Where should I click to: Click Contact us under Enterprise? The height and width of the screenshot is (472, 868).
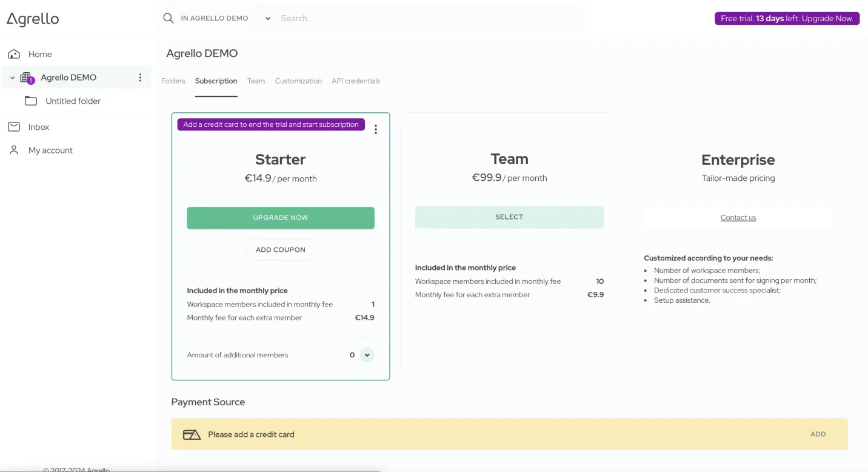738,217
